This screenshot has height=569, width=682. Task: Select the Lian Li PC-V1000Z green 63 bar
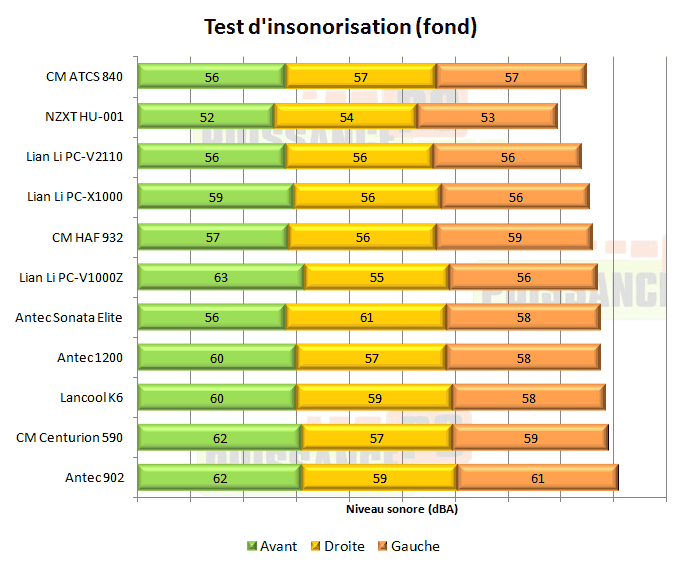click(x=221, y=276)
